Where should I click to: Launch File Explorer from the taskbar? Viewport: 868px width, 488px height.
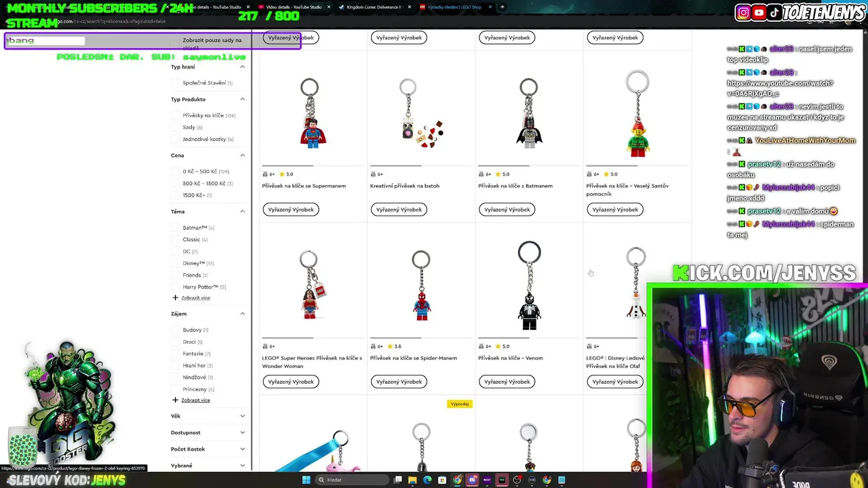412,480
